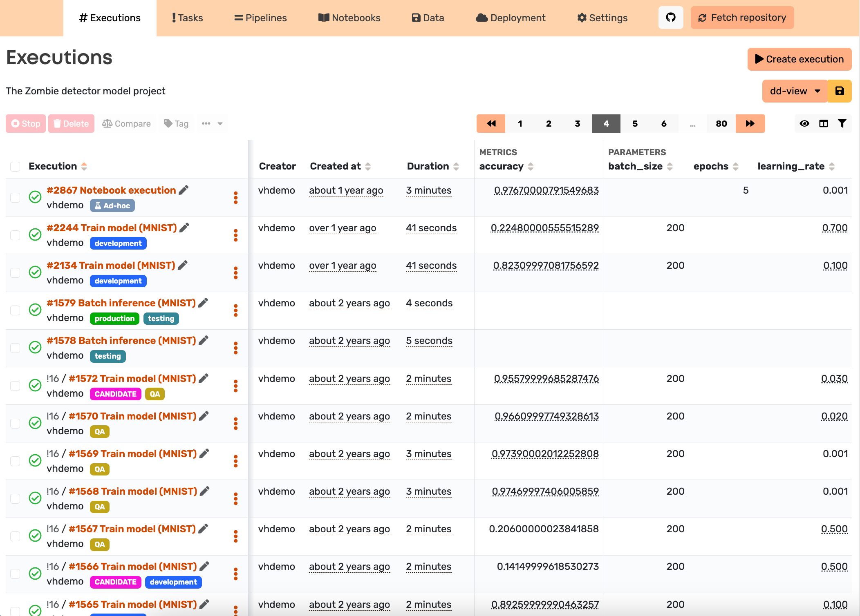Jump to last page with fast-forward icon

[x=750, y=123]
